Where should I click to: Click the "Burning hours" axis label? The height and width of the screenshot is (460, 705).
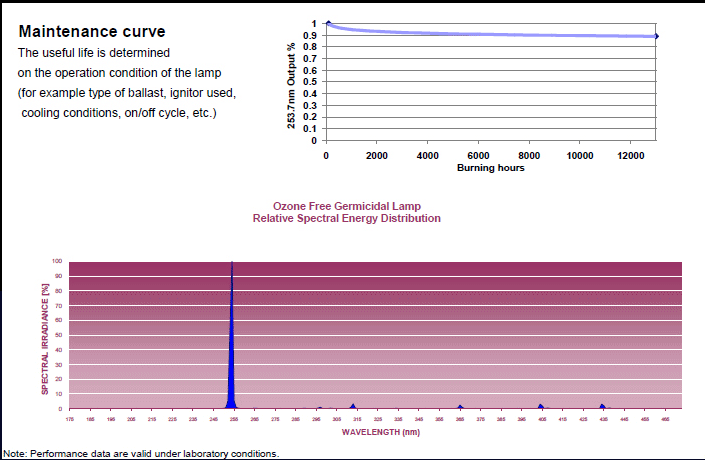[x=491, y=168]
